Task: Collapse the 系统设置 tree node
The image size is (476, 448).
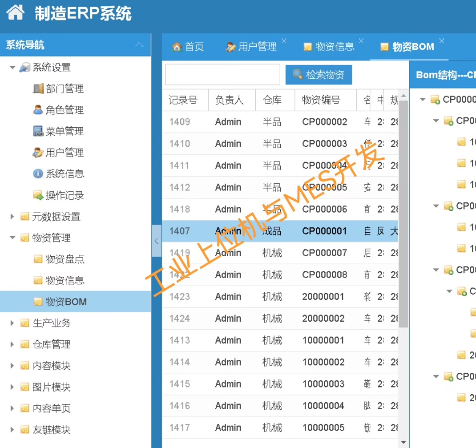Action: 12,68
